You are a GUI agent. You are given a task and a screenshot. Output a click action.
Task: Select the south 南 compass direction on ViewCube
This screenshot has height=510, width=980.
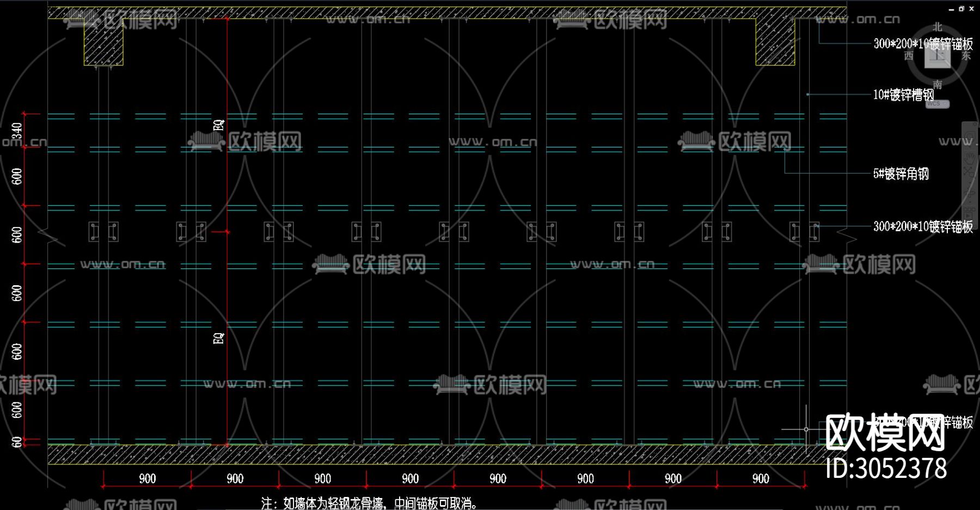(x=938, y=84)
